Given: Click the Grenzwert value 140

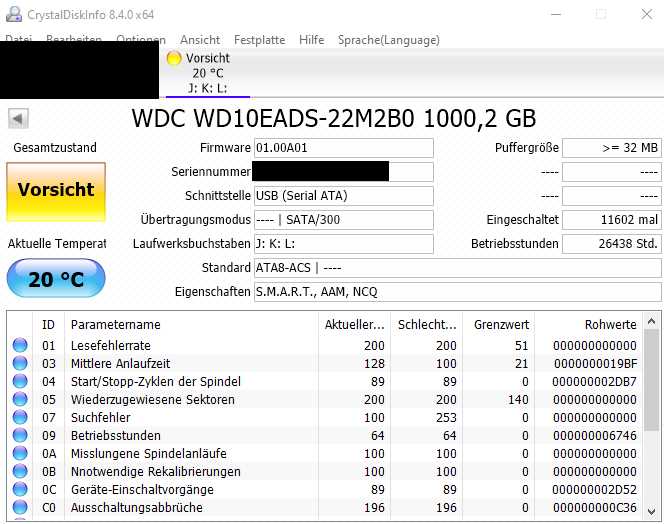Looking at the screenshot, I should click(x=518, y=399).
